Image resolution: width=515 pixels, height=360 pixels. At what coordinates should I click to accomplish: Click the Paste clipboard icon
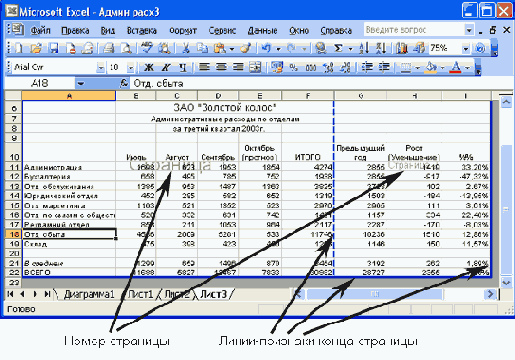(220, 49)
